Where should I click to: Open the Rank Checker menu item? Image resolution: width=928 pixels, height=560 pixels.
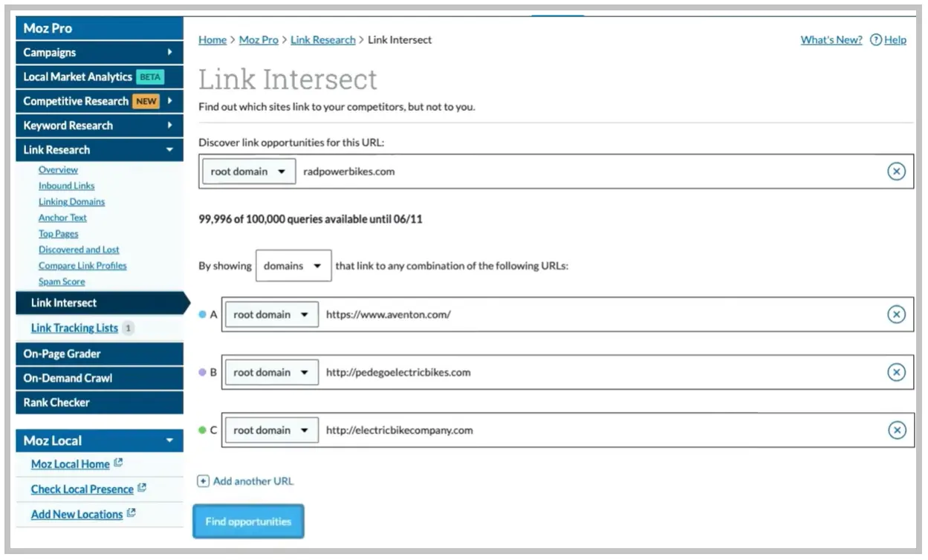click(100, 403)
